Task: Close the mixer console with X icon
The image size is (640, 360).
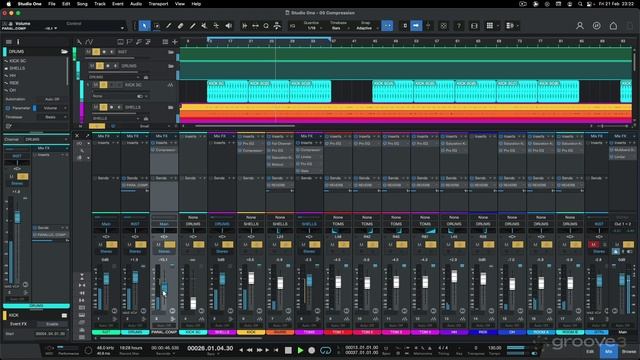Action: pos(77,136)
